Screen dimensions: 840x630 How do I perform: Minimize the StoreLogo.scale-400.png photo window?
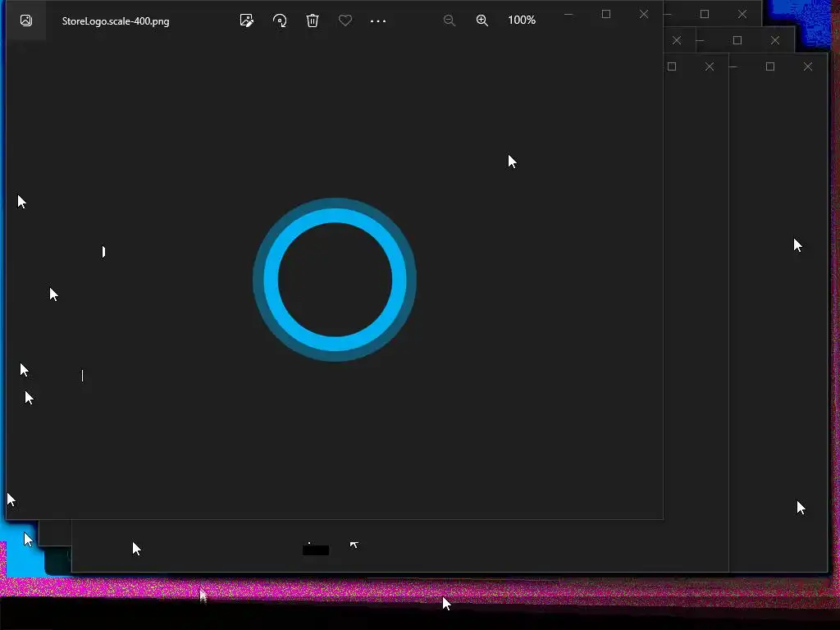568,15
